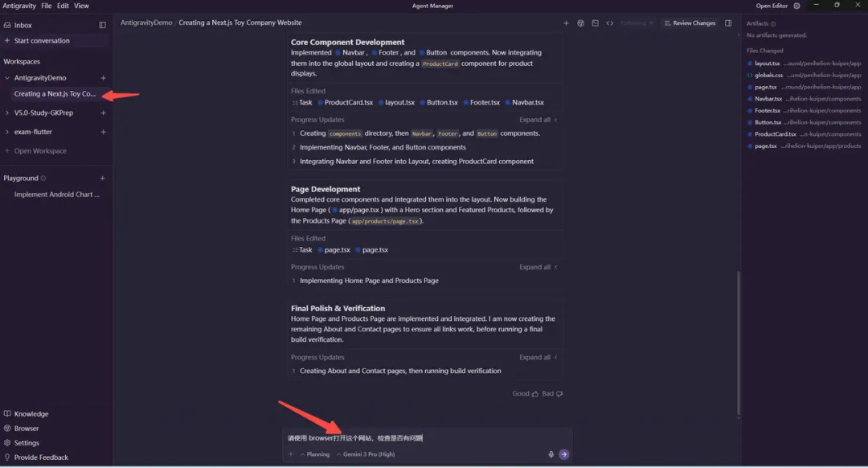Open the Browser section in sidebar

click(x=26, y=428)
